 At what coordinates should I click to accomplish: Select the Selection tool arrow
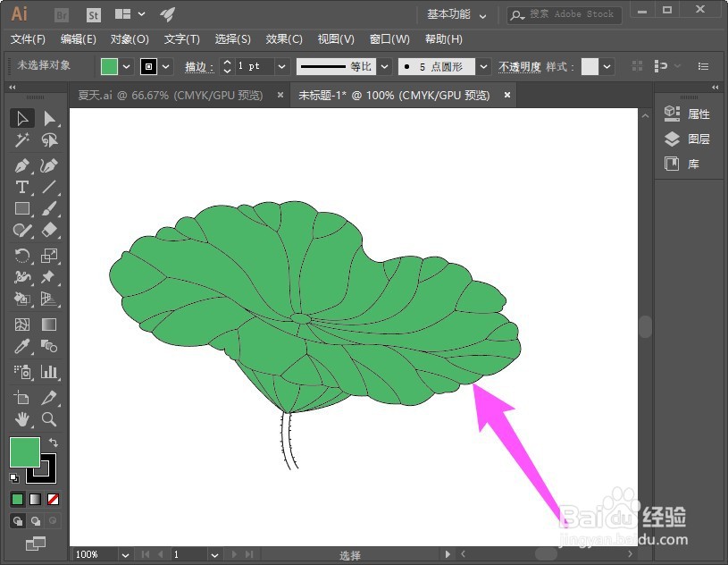coord(21,119)
